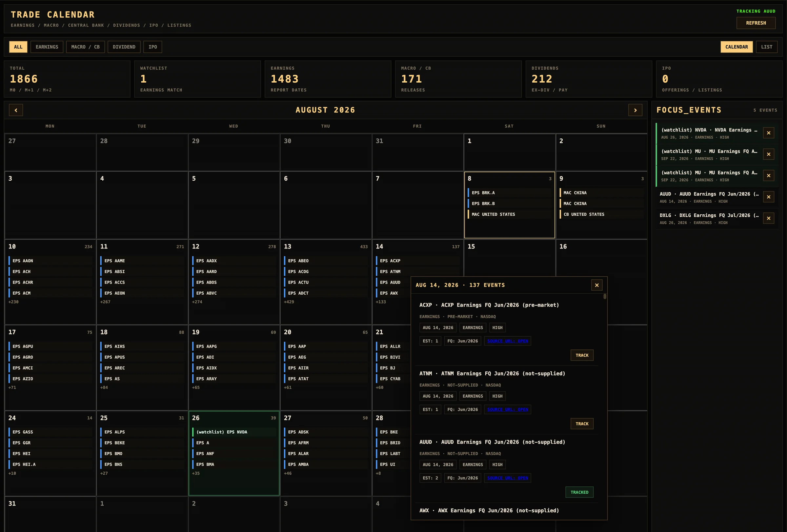Open EPS GASS event on Aug 24
The width and height of the screenshot is (787, 532).
pyautogui.click(x=50, y=432)
